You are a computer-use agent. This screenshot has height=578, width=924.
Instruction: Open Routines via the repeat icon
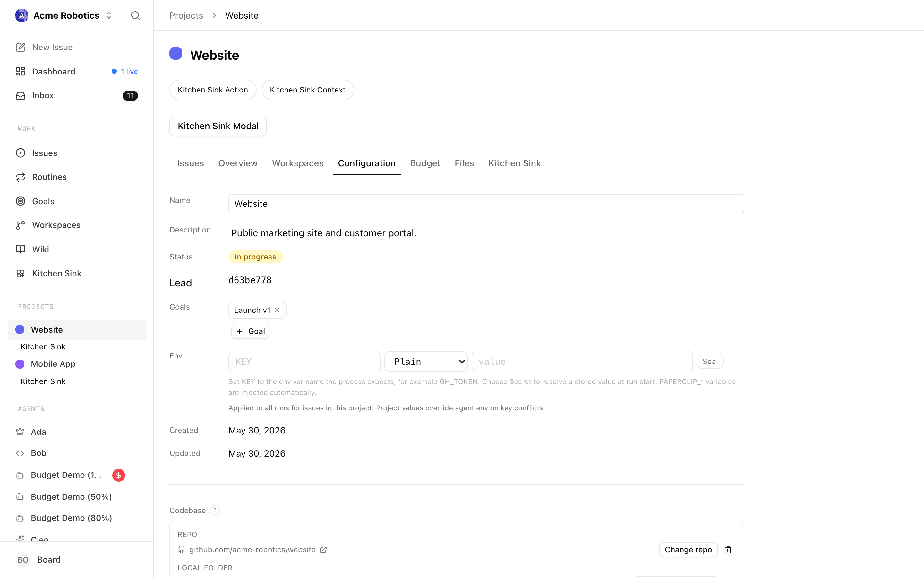21,177
